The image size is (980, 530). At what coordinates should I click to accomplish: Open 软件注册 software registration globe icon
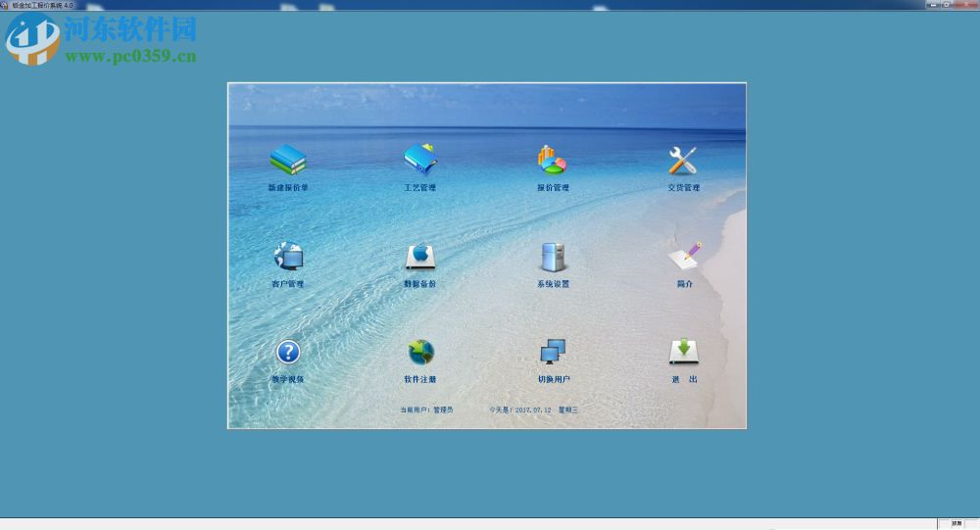(420, 353)
